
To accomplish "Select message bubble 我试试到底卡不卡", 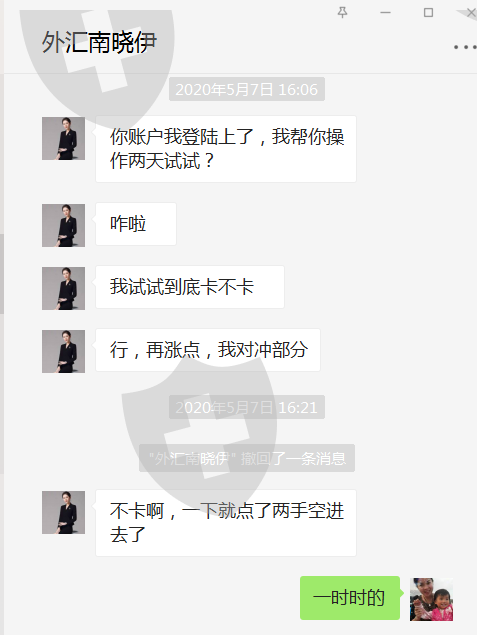I will tap(190, 287).
